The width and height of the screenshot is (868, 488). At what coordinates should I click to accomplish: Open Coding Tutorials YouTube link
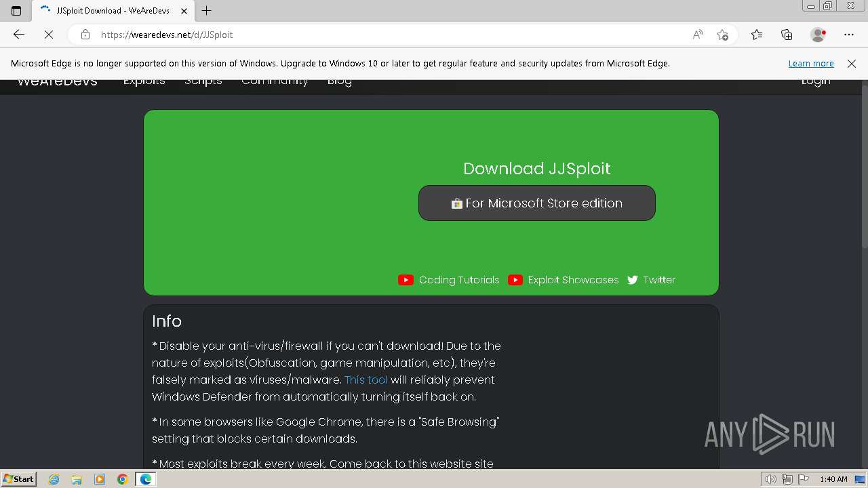(459, 280)
